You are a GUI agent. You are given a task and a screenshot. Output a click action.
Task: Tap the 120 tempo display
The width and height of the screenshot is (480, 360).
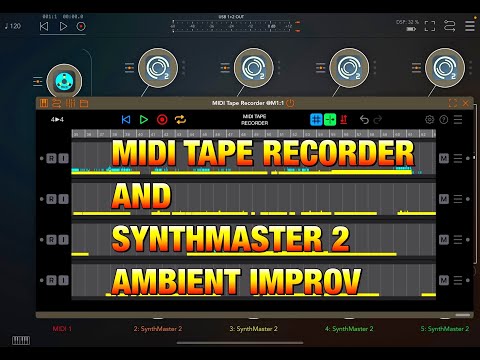(13, 26)
